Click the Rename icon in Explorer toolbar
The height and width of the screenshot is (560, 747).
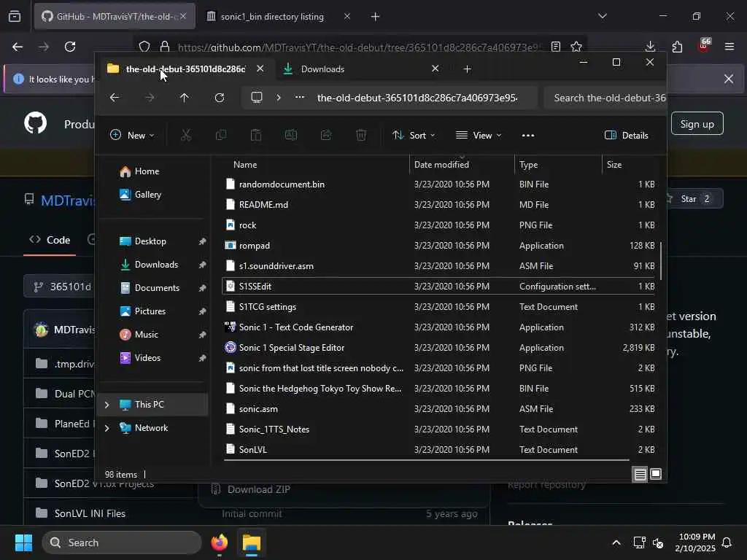[x=291, y=135]
